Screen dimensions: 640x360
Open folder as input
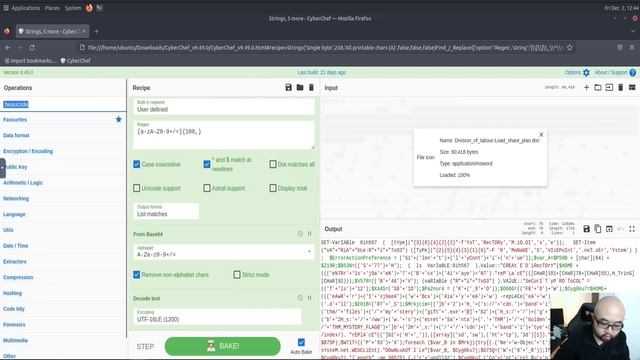click(598, 87)
